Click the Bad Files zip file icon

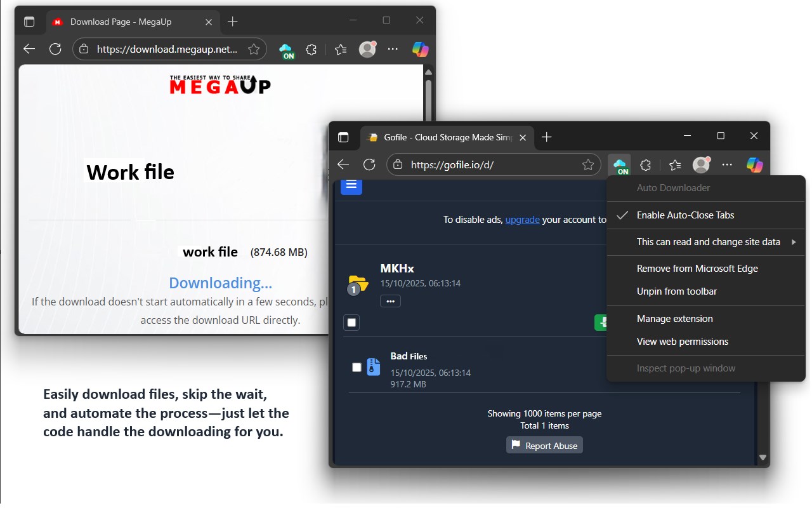(x=374, y=367)
